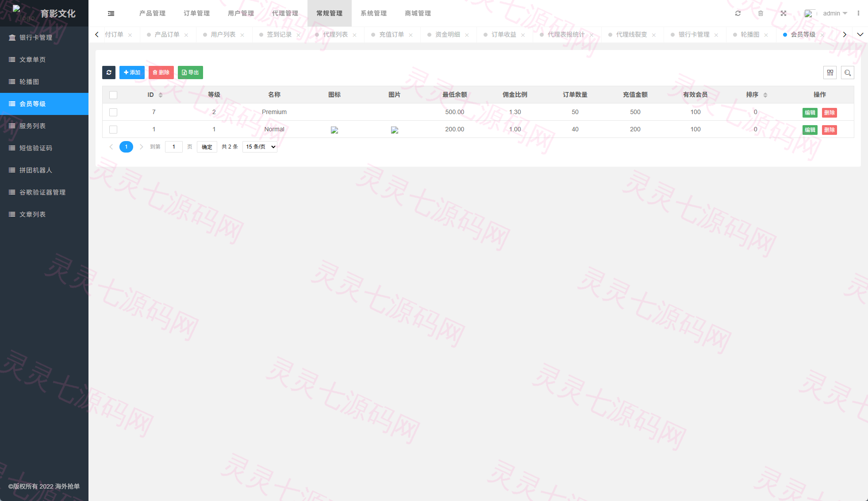The width and height of the screenshot is (868, 501).
Task: Click the red 删除 toolbar button
Action: [x=161, y=73]
